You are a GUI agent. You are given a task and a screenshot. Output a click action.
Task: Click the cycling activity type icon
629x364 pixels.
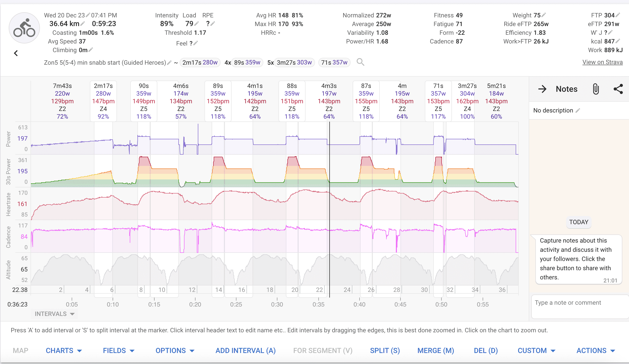[x=24, y=28]
